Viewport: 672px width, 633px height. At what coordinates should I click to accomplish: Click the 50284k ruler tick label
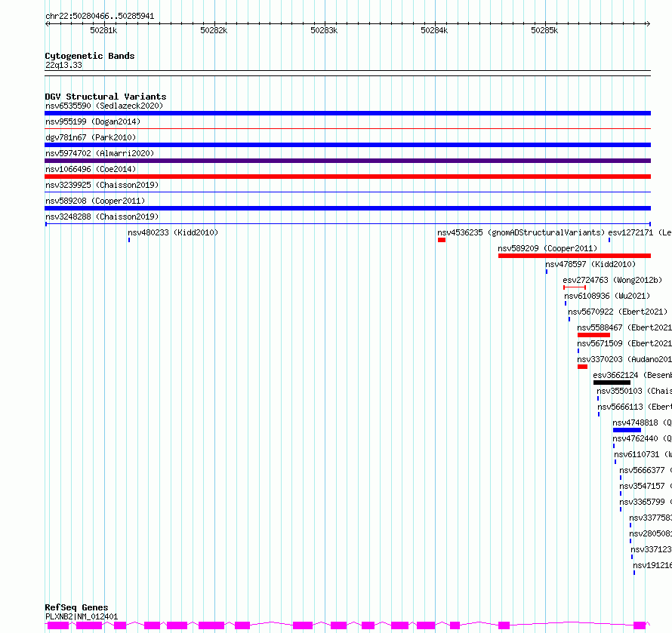click(x=434, y=30)
